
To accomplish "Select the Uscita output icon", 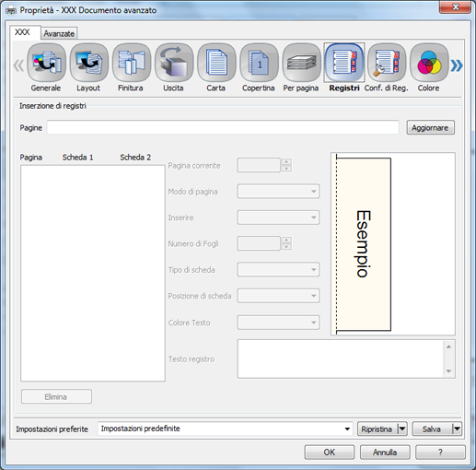I will (174, 63).
